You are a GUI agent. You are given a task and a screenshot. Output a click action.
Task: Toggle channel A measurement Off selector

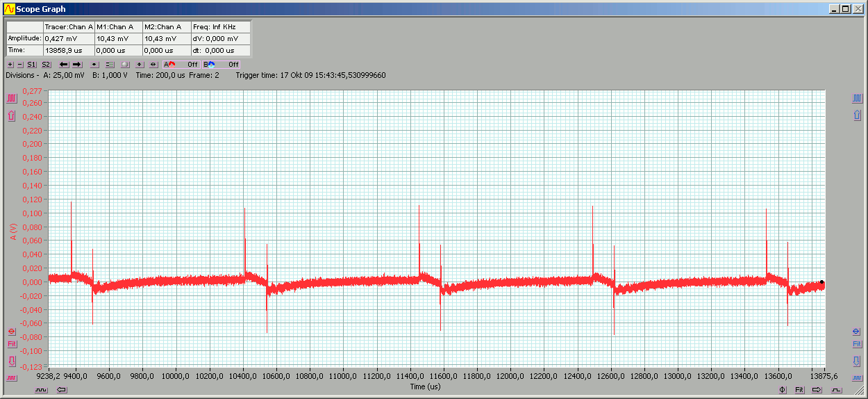[x=181, y=65]
